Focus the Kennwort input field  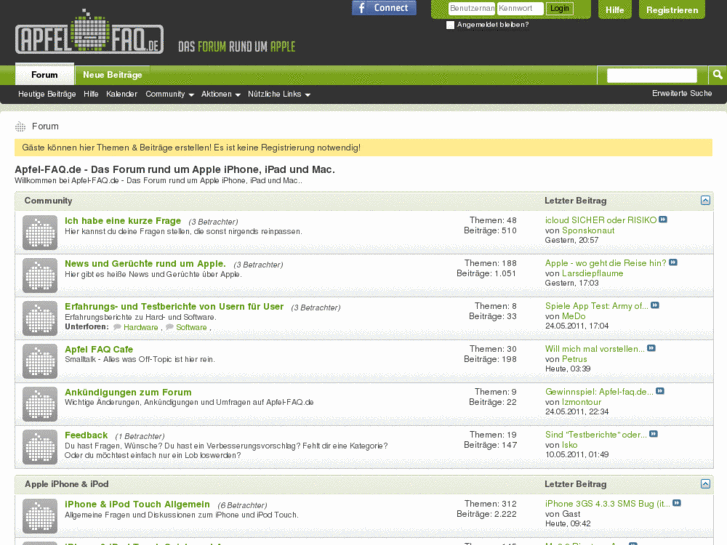click(x=520, y=8)
